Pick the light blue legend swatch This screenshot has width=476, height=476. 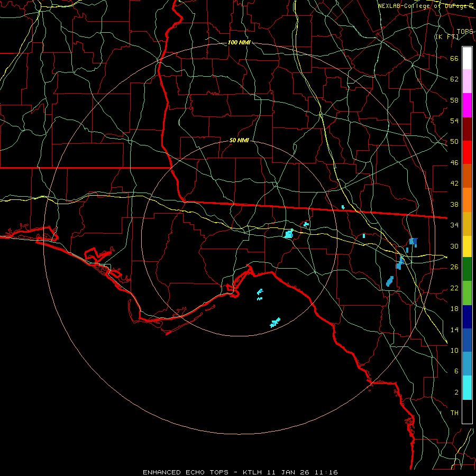(467, 364)
